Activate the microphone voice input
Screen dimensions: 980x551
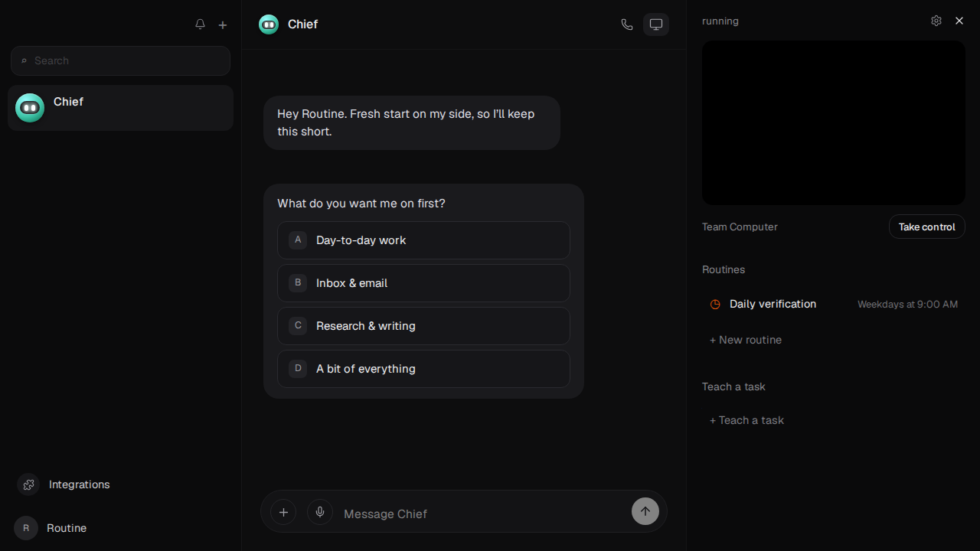tap(320, 512)
